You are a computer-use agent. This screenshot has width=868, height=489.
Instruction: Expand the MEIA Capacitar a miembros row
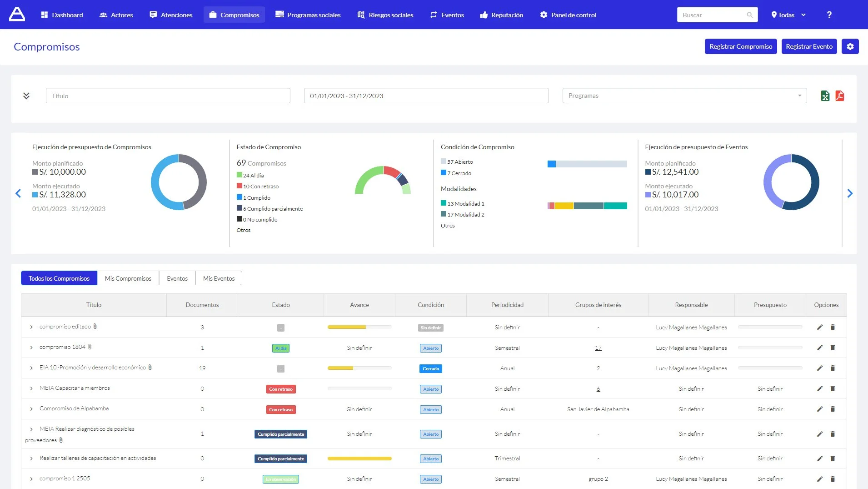point(31,388)
